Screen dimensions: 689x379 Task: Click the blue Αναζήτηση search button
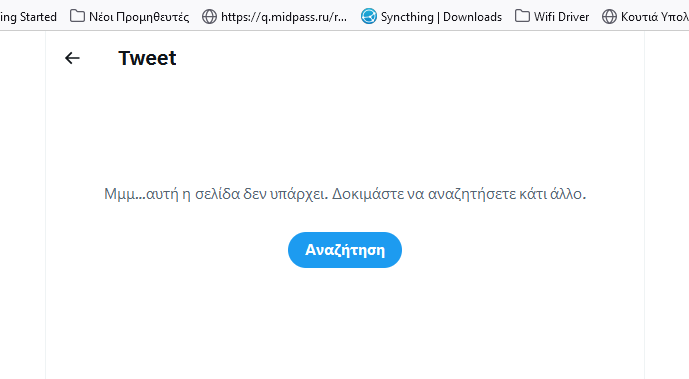coord(345,250)
